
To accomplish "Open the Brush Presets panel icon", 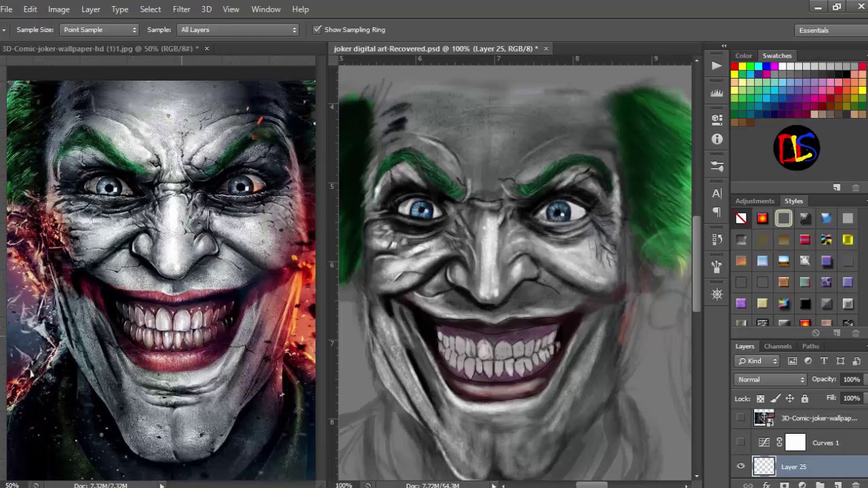I will [717, 165].
